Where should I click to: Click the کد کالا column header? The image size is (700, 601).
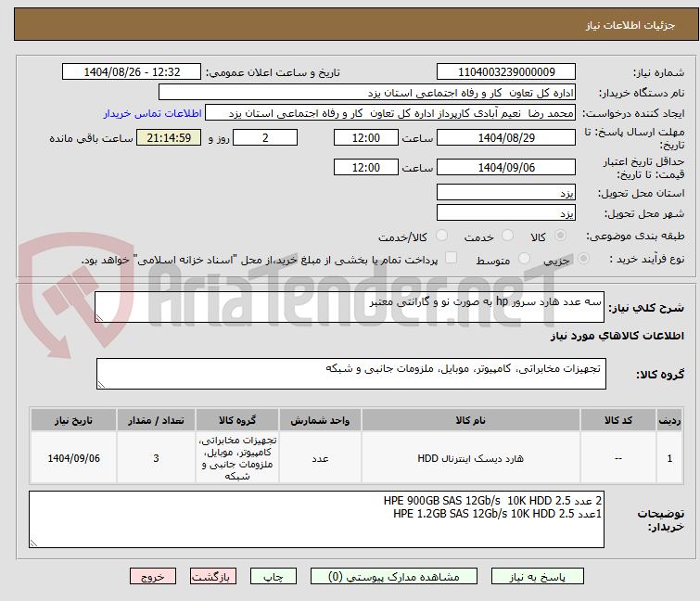coord(617,420)
